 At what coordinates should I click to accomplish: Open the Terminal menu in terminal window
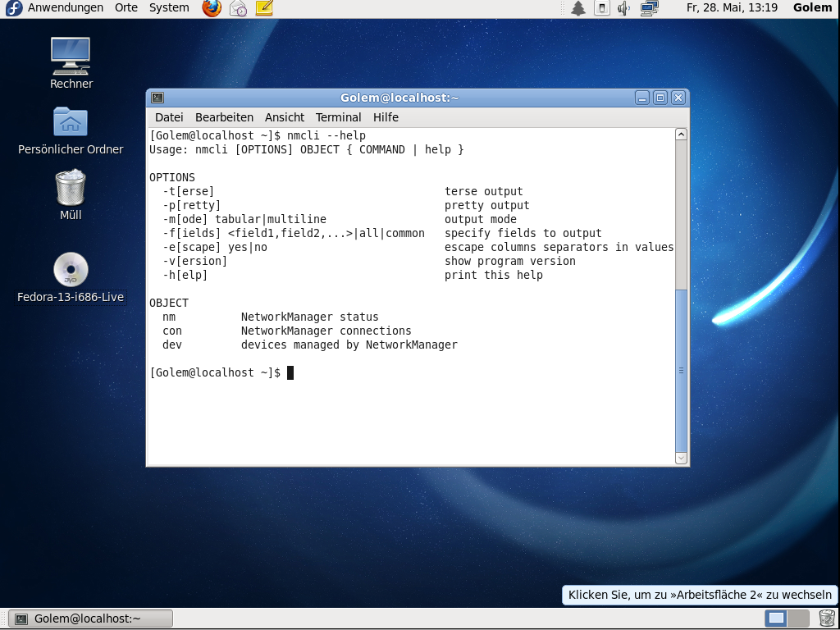point(338,117)
